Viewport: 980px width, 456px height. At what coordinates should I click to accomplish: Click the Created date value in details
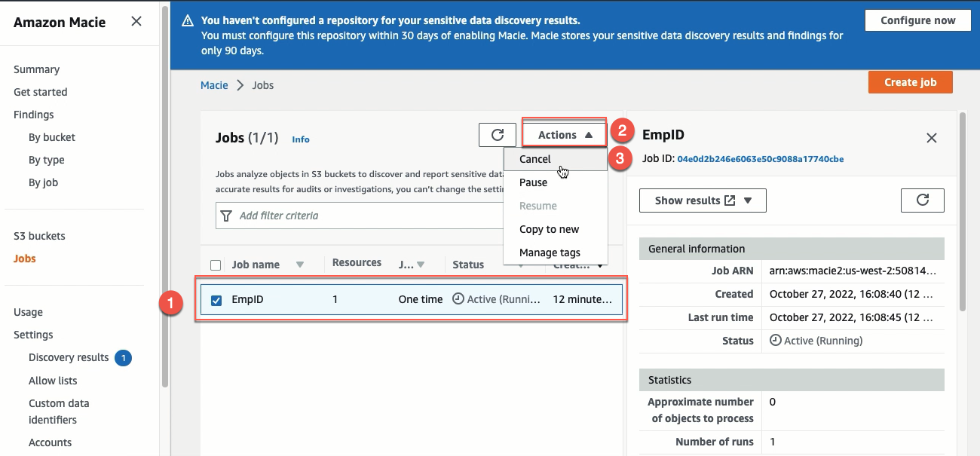(852, 294)
